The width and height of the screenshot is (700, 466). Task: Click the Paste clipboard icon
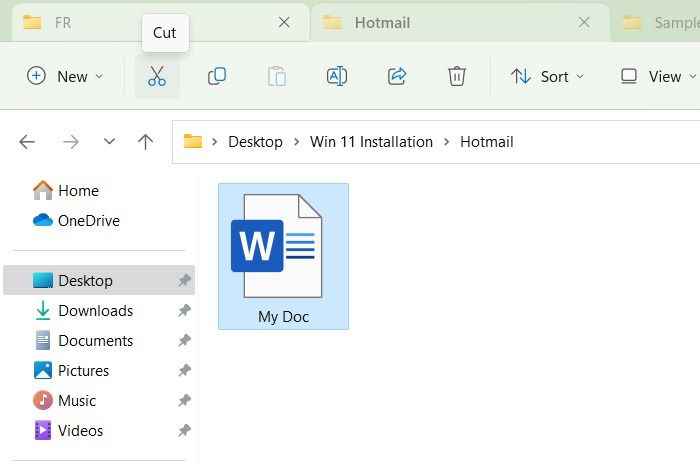click(x=277, y=76)
